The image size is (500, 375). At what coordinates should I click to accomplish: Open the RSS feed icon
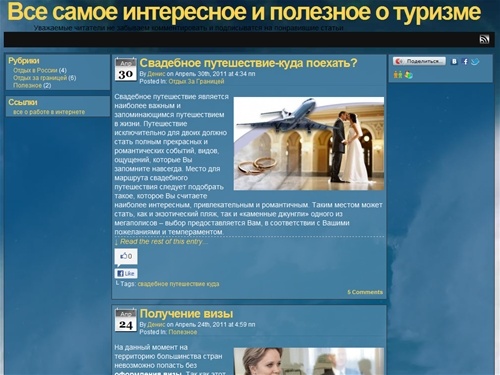(484, 39)
